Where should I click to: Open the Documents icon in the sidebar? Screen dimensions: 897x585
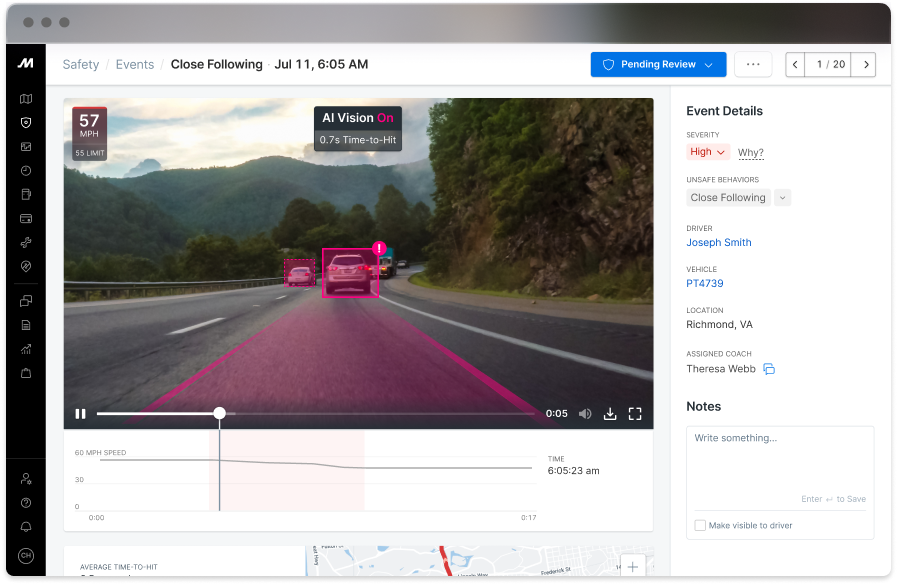[26, 324]
